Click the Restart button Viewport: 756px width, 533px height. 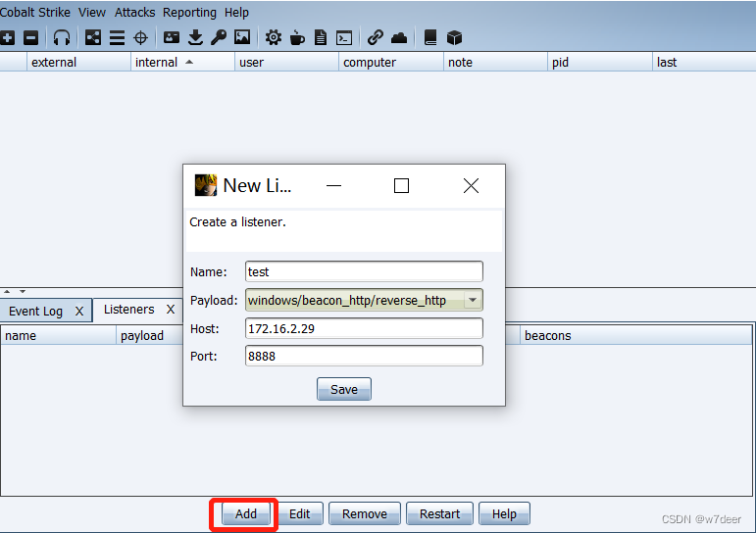pyautogui.click(x=439, y=514)
